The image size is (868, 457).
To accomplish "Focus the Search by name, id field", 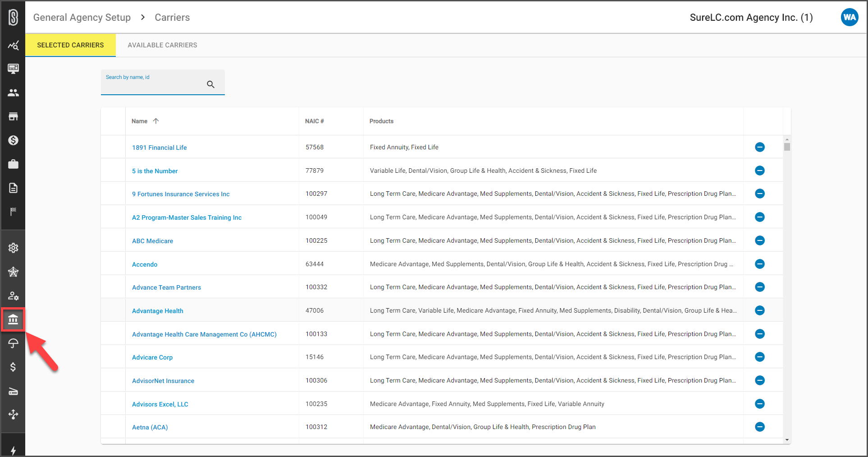I will [163, 82].
